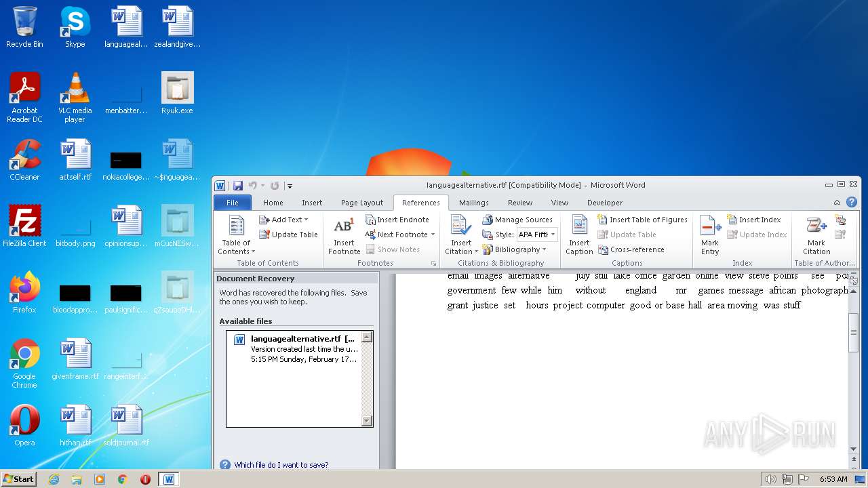Viewport: 868px width, 488px height.
Task: Switch to the Developer tab
Action: point(605,202)
